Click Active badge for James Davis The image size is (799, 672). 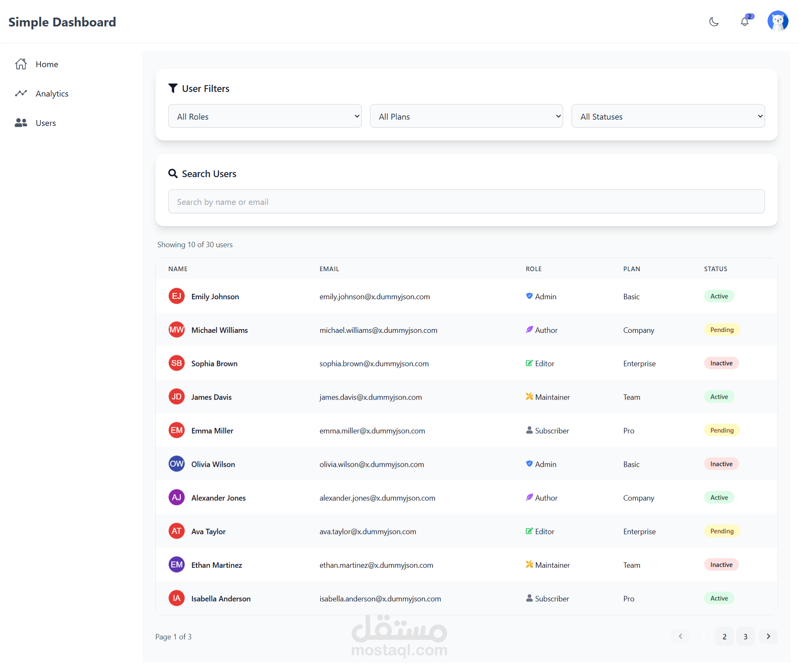point(719,397)
